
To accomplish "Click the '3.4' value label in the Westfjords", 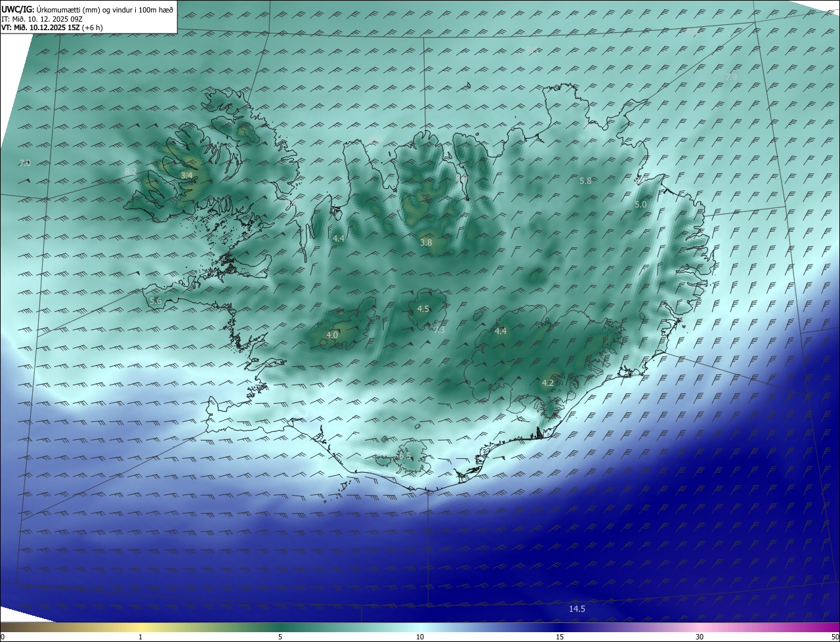I will point(186,175).
